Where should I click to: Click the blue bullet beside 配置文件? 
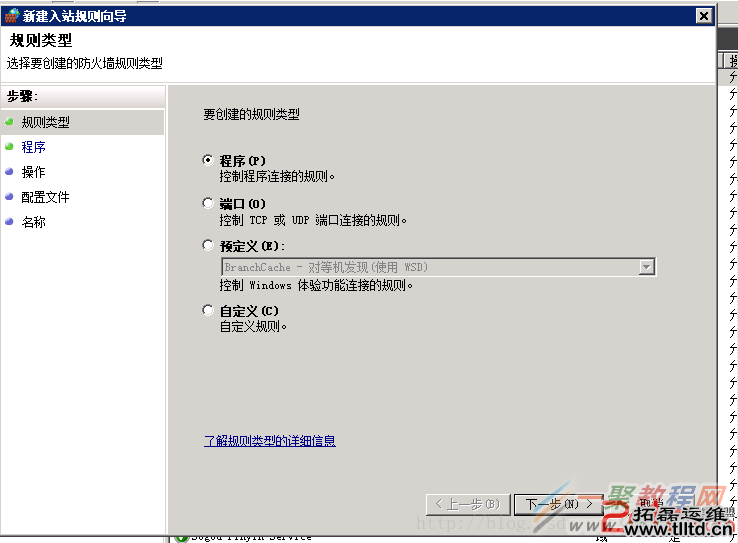coord(10,197)
